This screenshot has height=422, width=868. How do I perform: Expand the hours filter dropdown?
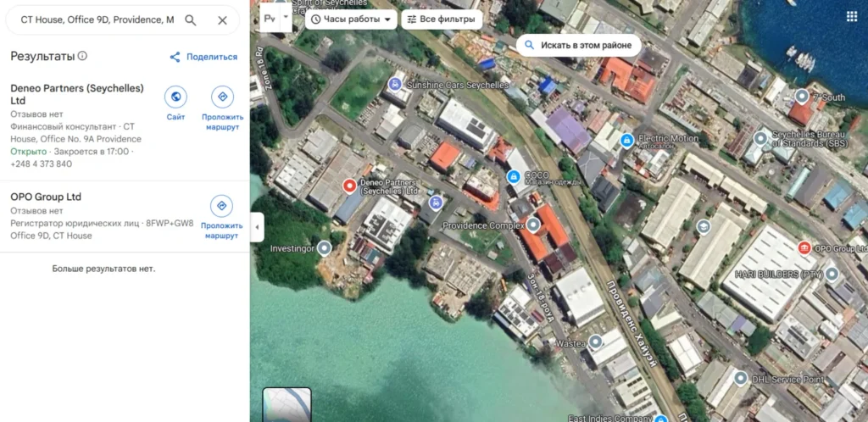pyautogui.click(x=351, y=19)
